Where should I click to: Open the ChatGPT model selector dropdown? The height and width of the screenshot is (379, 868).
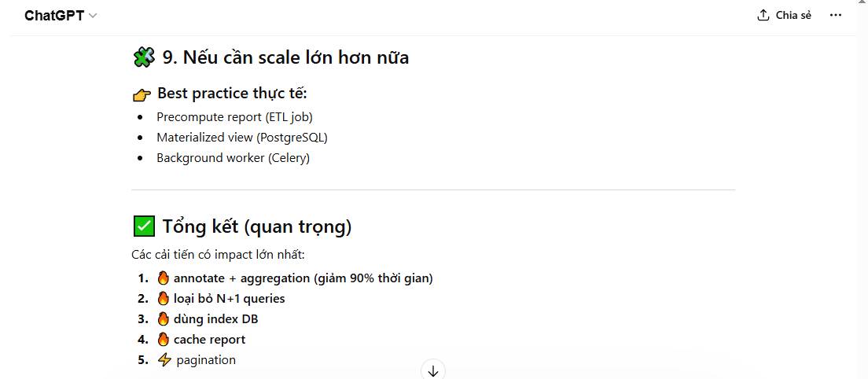61,16
